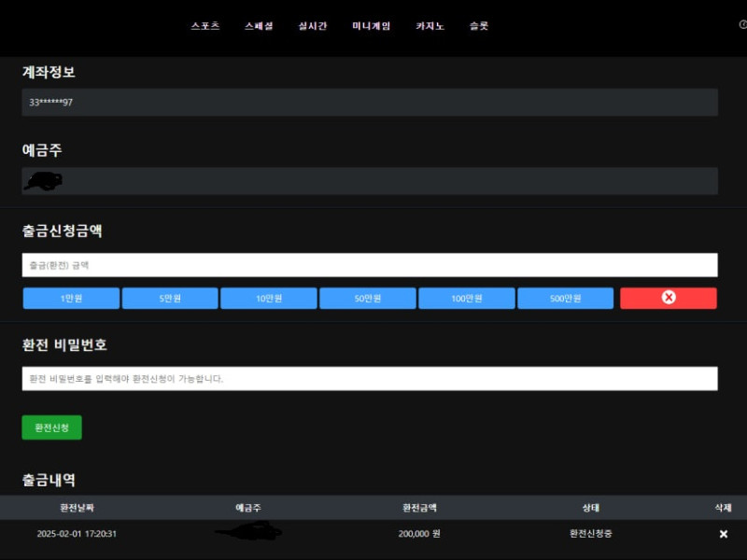Select 카지노 in the top navigation
The height and width of the screenshot is (560, 747).
[430, 26]
